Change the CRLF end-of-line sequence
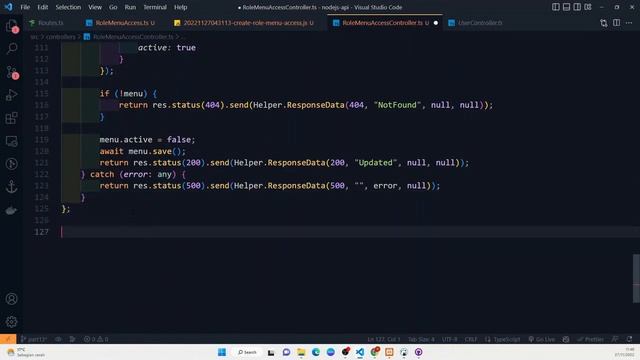Viewport: 640px width, 360px height. coord(471,339)
